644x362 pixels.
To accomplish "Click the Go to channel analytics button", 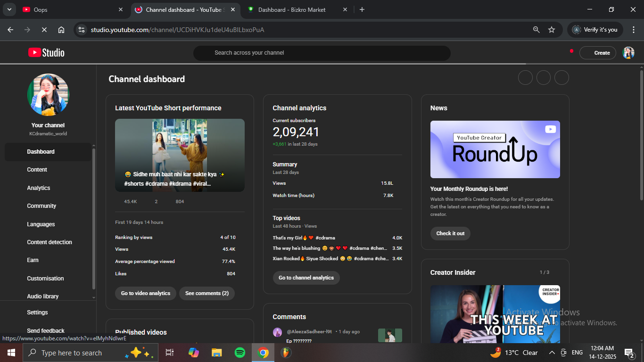I will (x=306, y=278).
